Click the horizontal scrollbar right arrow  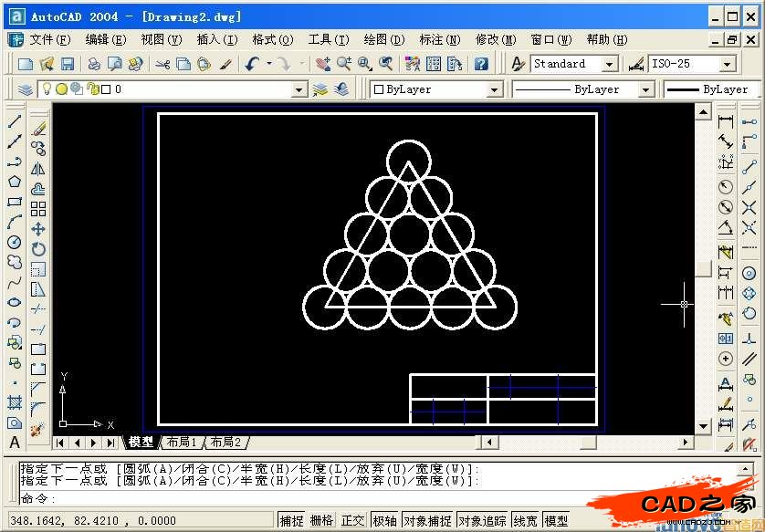[x=686, y=443]
